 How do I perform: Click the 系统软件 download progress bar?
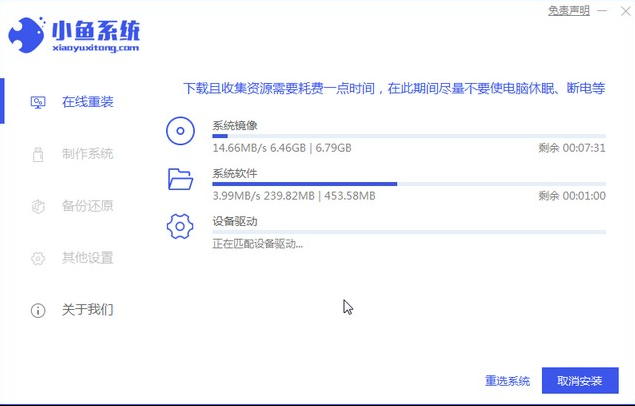coord(409,184)
